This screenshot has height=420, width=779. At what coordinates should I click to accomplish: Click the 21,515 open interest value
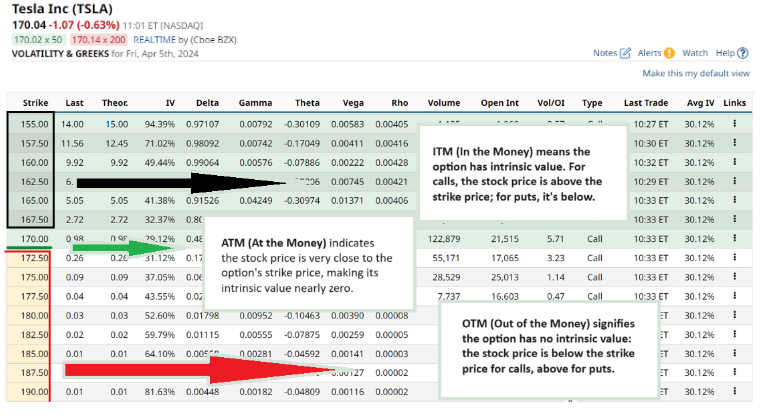[505, 239]
